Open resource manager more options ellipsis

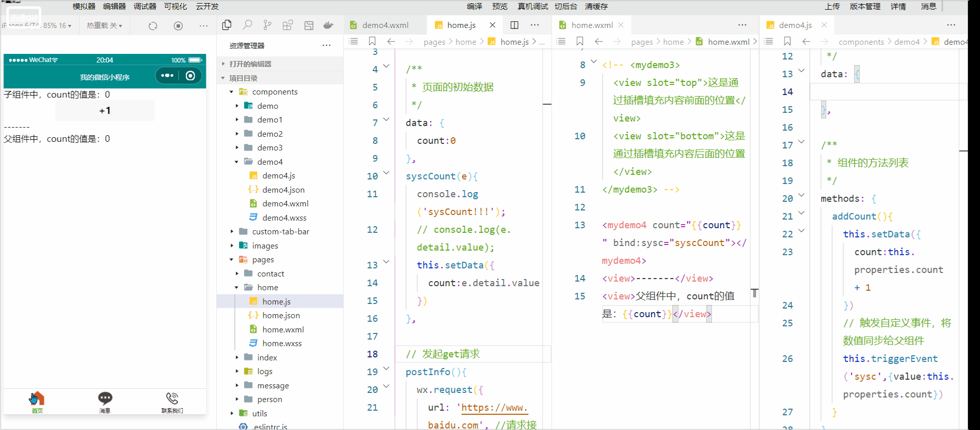(x=326, y=45)
